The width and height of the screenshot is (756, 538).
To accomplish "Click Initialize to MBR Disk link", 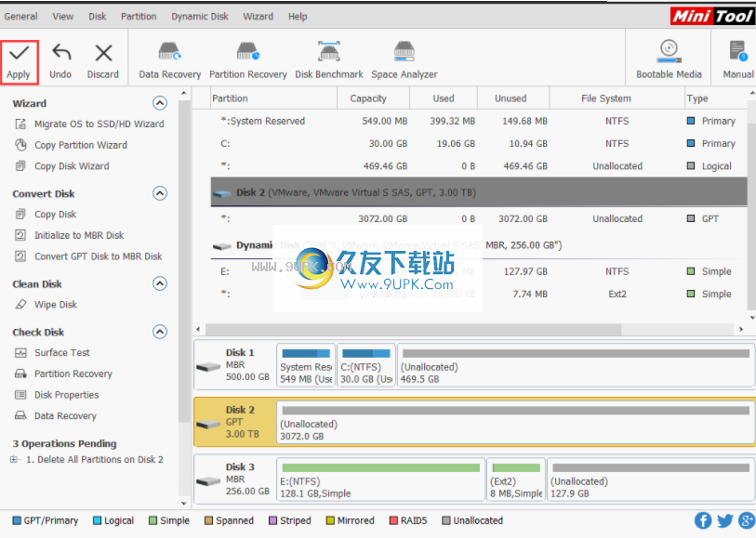I will pos(79,235).
